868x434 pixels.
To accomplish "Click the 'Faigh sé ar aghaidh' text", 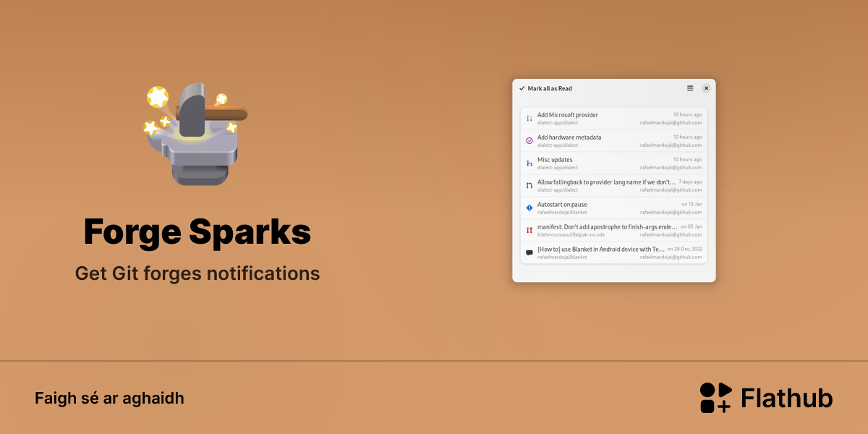I will coord(109,399).
